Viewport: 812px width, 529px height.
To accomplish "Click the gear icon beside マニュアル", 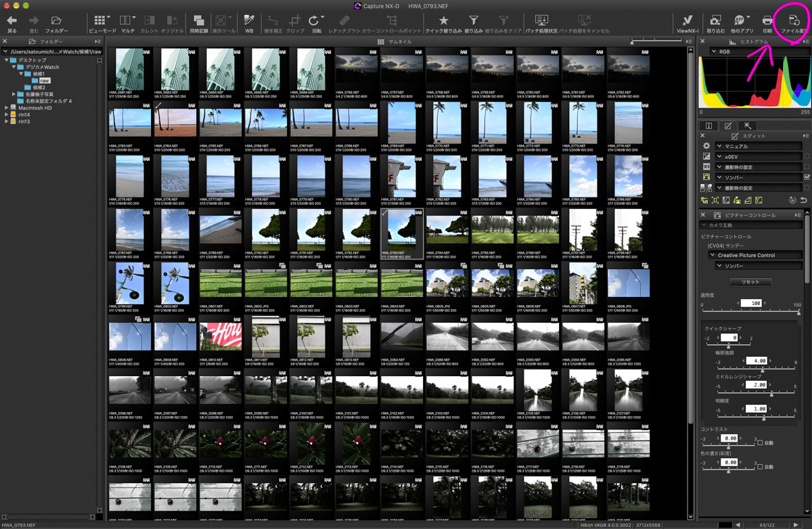I will [x=706, y=146].
